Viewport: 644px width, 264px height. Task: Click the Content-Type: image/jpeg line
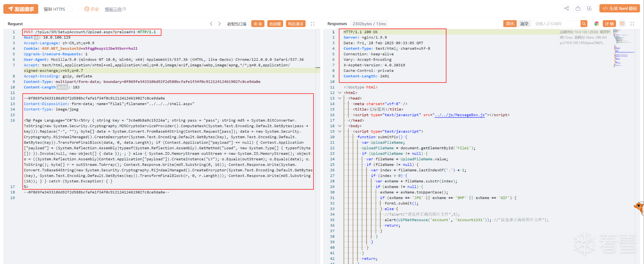[51, 109]
